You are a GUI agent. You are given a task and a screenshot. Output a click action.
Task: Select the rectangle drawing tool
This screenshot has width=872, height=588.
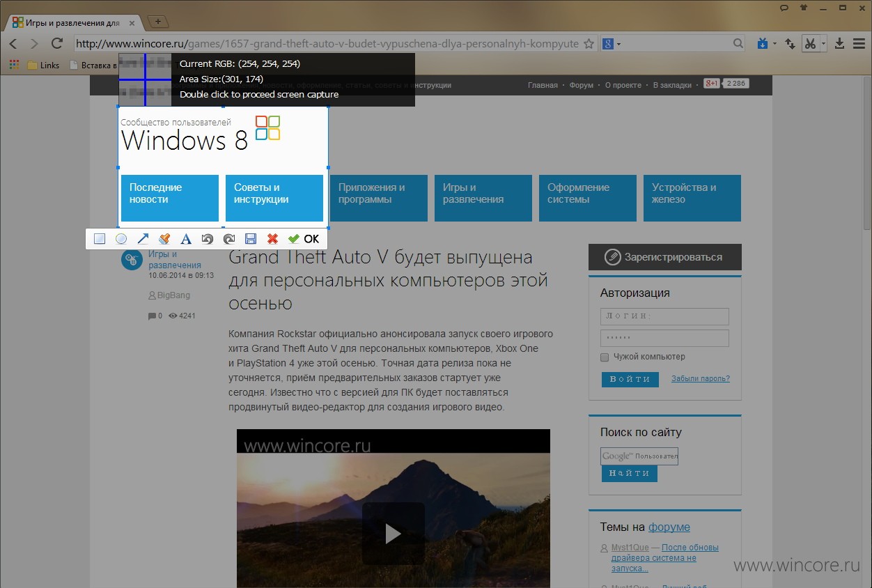click(x=100, y=239)
